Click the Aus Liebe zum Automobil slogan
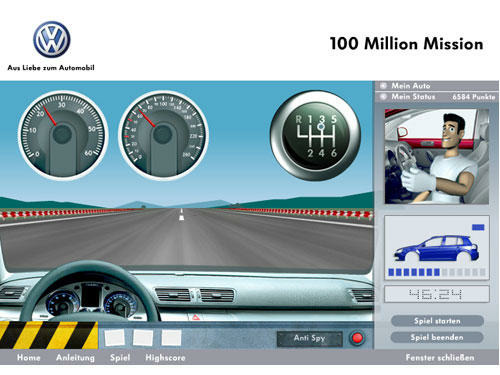Viewport: 500px width, 375px height. 51,68
